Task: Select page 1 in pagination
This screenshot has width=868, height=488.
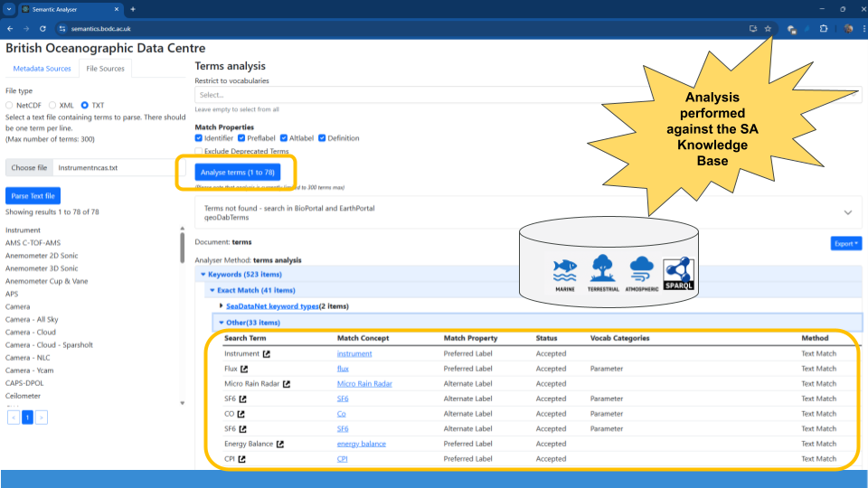Action: tap(27, 418)
